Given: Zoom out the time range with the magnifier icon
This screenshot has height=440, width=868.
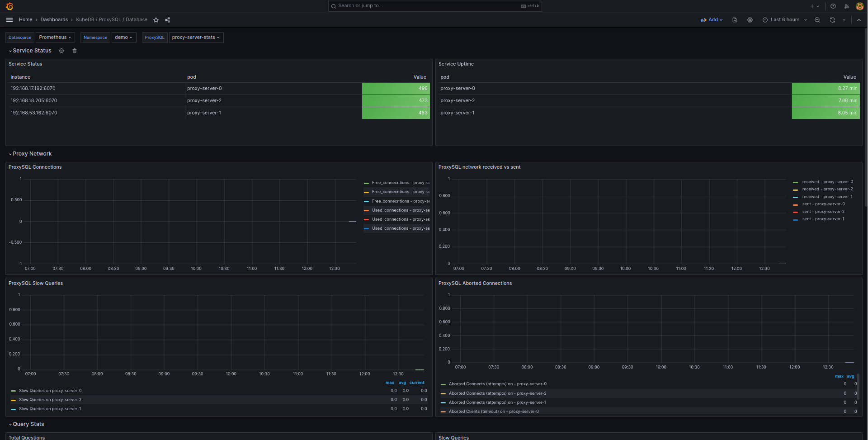Looking at the screenshot, I should (817, 19).
